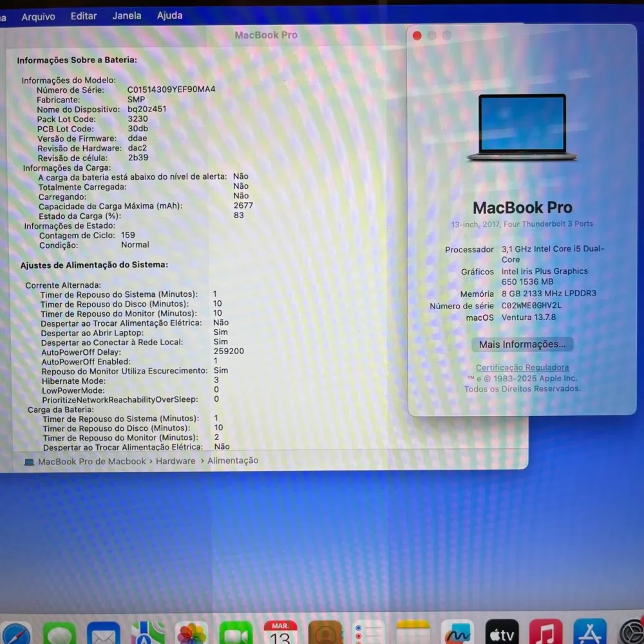Click MacBook Pro de Macbook breadcrumb
The width and height of the screenshot is (644, 644).
[91, 461]
